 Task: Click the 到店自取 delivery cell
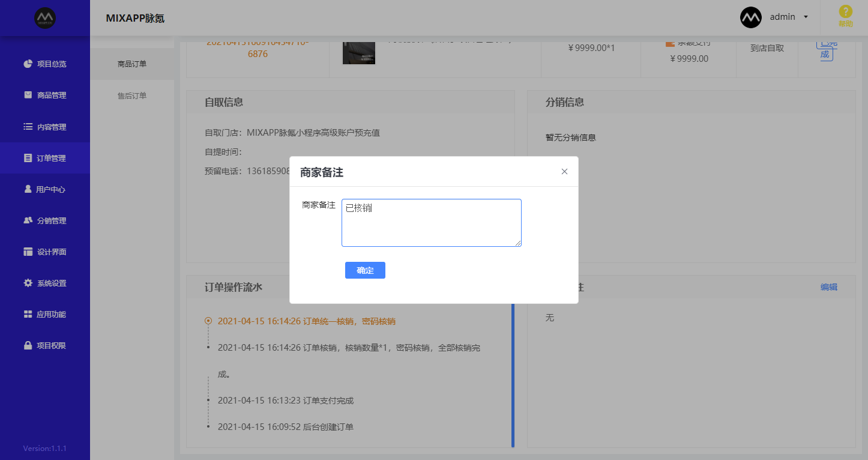767,48
